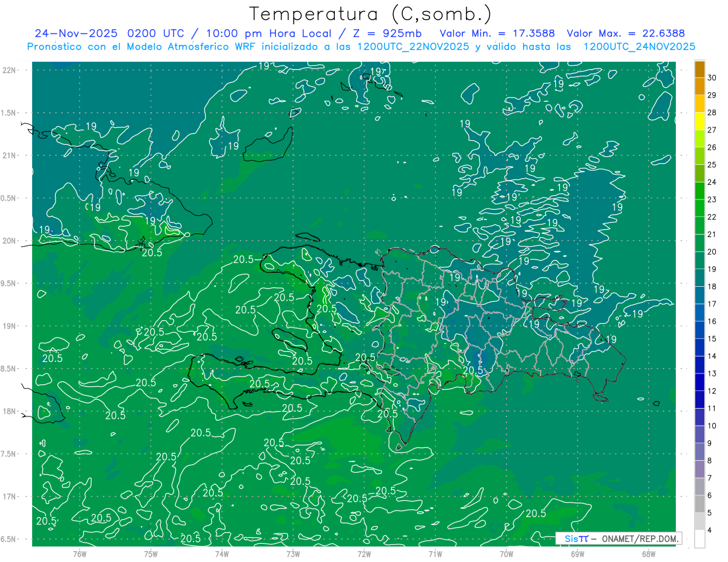Viewport: 728px width, 562px height.
Task: Click the 68W longitude axis label
Action: (x=649, y=554)
